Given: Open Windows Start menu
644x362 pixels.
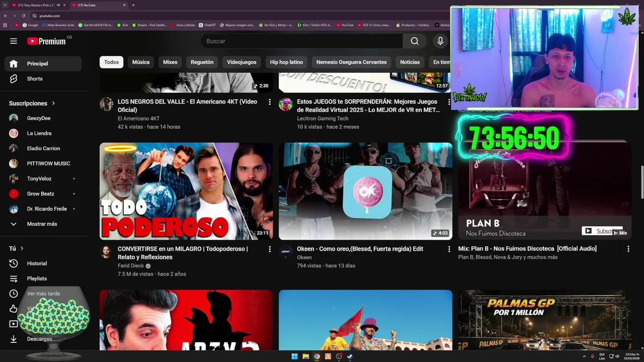Looking at the screenshot, I should pos(294,356).
